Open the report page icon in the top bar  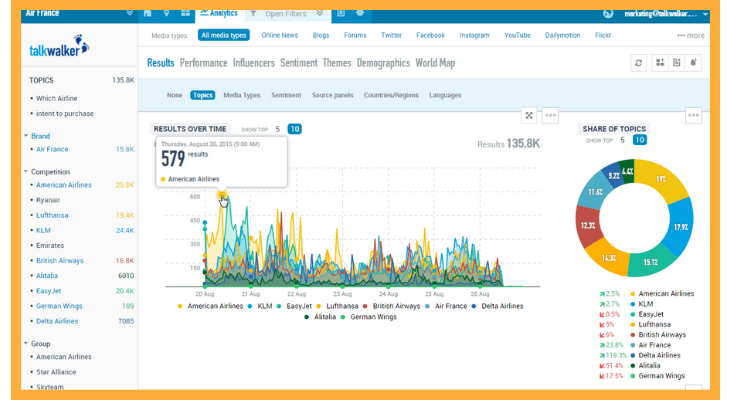(341, 14)
